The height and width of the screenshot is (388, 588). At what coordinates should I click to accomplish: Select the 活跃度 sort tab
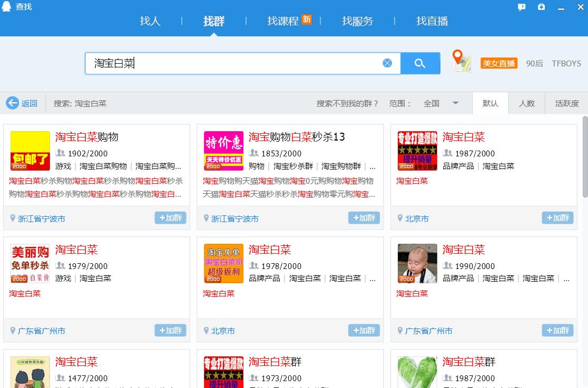pyautogui.click(x=565, y=103)
